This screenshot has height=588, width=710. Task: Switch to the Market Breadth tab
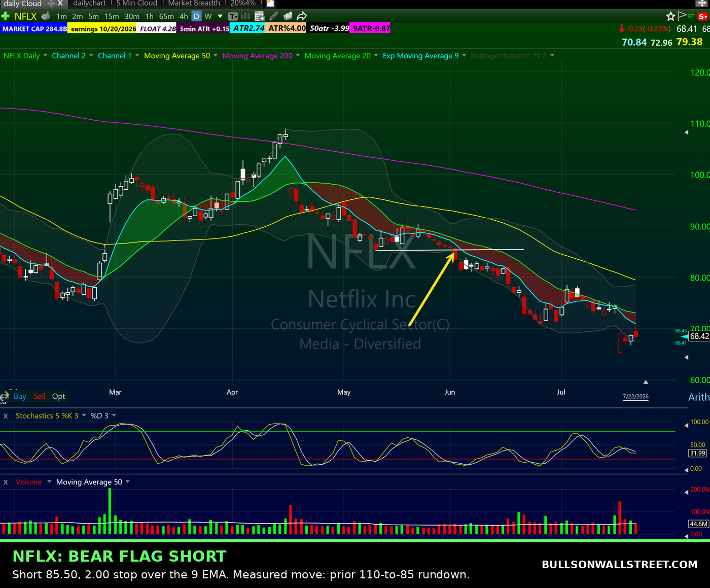click(x=194, y=3)
